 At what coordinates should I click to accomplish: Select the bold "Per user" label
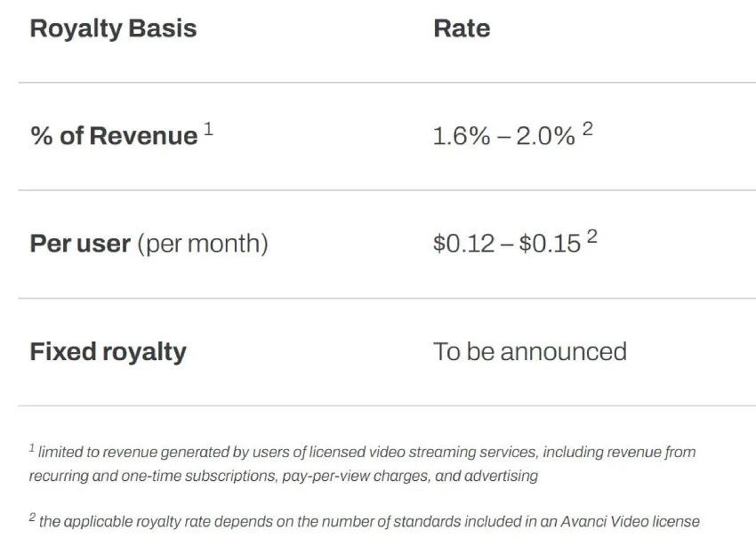click(x=80, y=244)
